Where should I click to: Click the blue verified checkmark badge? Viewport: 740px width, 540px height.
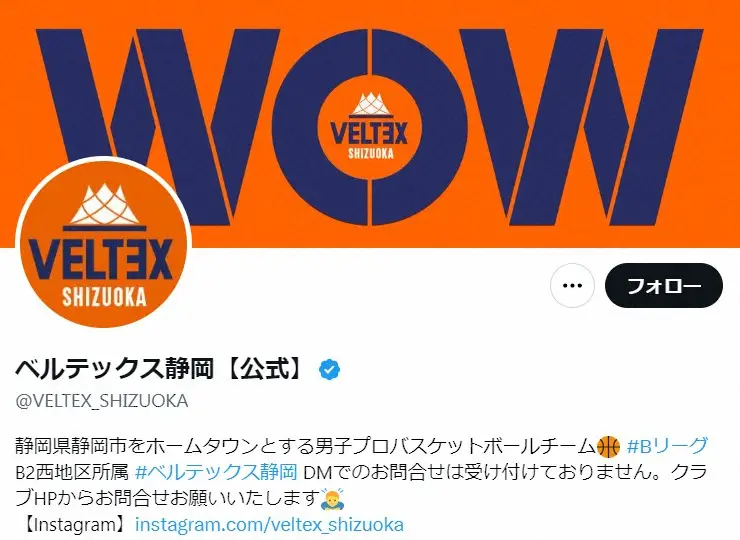click(329, 370)
